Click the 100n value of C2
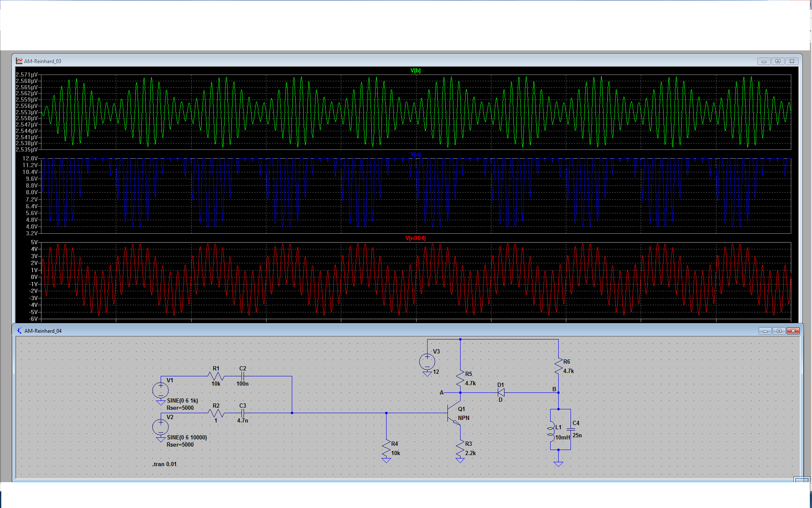This screenshot has height=508, width=812. pos(242,384)
